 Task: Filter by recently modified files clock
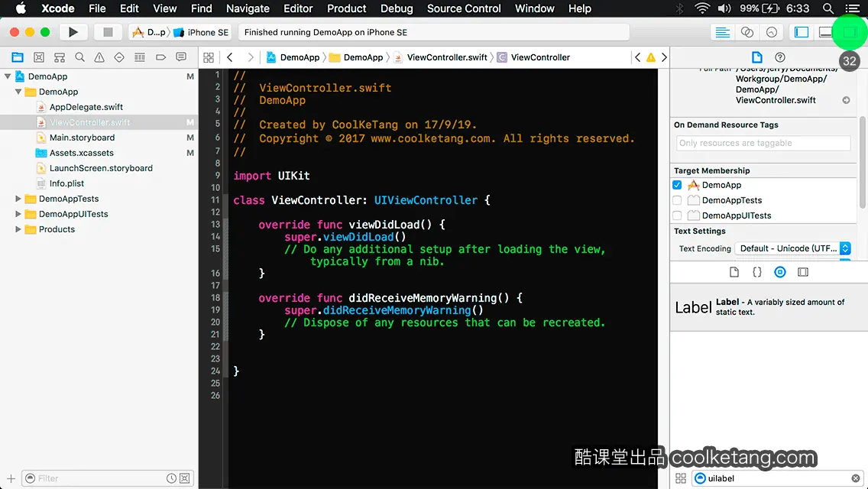click(172, 478)
